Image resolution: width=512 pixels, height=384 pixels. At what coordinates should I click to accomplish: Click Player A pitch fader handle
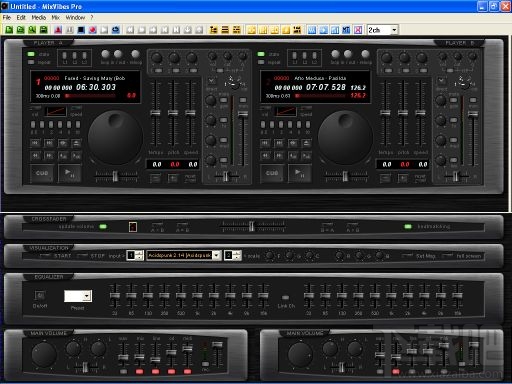point(173,113)
